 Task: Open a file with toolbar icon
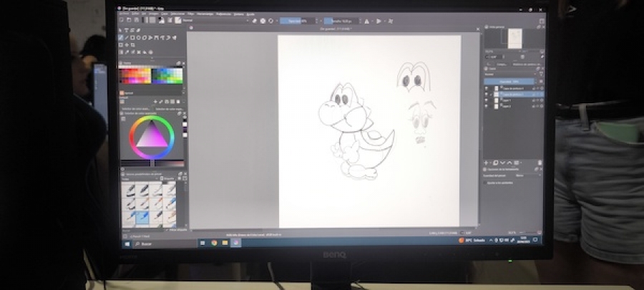point(129,20)
